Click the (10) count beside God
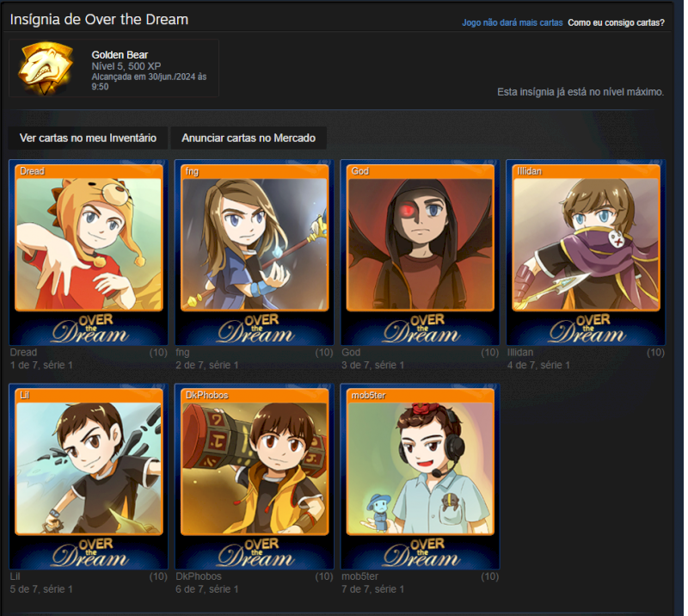This screenshot has width=688, height=616. pyautogui.click(x=489, y=352)
